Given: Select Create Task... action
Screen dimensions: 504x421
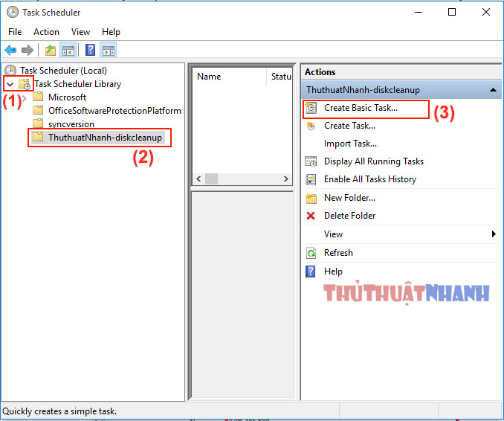Looking at the screenshot, I should coord(349,126).
